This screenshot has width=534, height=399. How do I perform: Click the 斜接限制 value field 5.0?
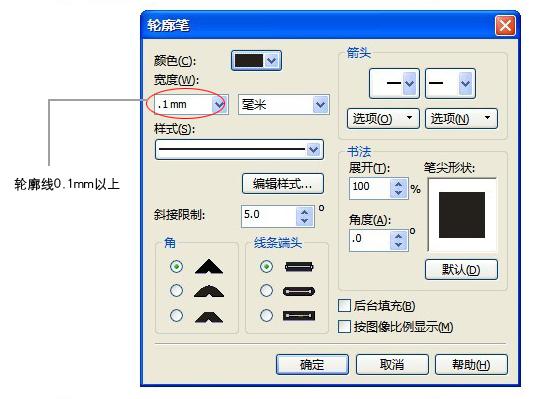coord(268,216)
